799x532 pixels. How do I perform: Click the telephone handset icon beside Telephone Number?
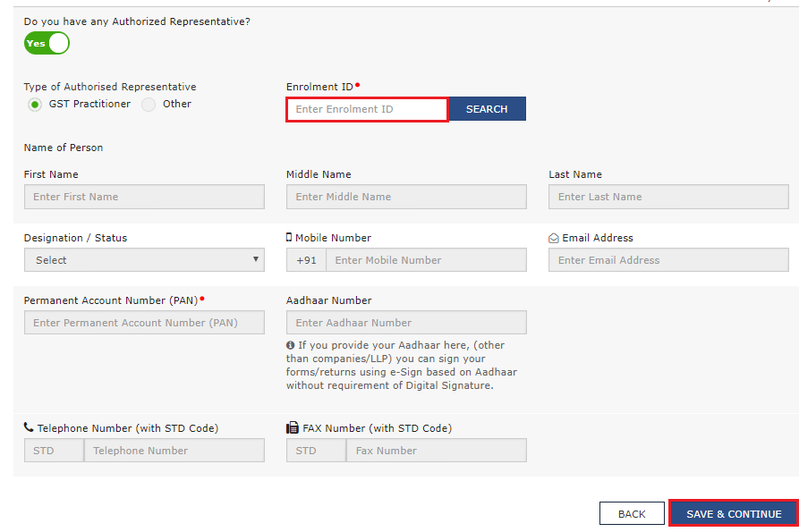coord(29,428)
